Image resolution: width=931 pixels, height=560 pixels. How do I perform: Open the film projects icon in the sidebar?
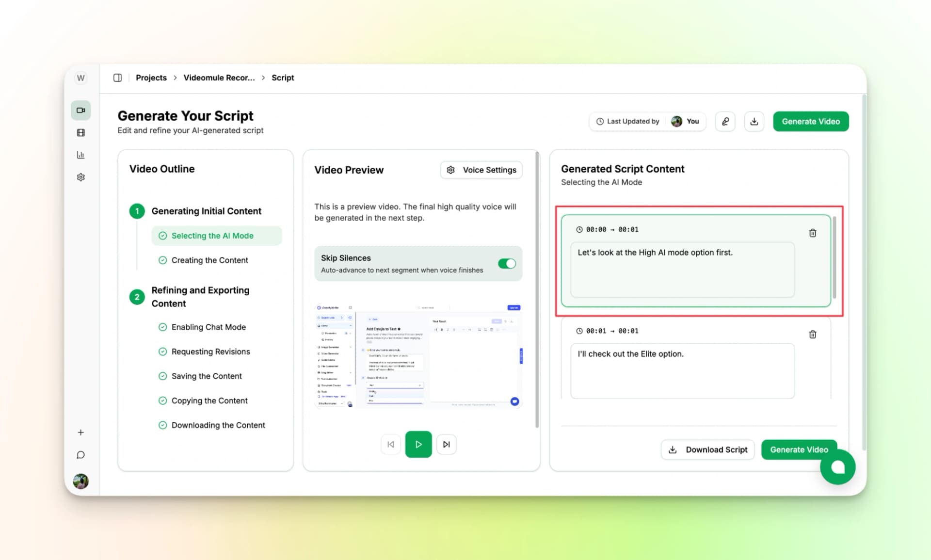(x=80, y=132)
